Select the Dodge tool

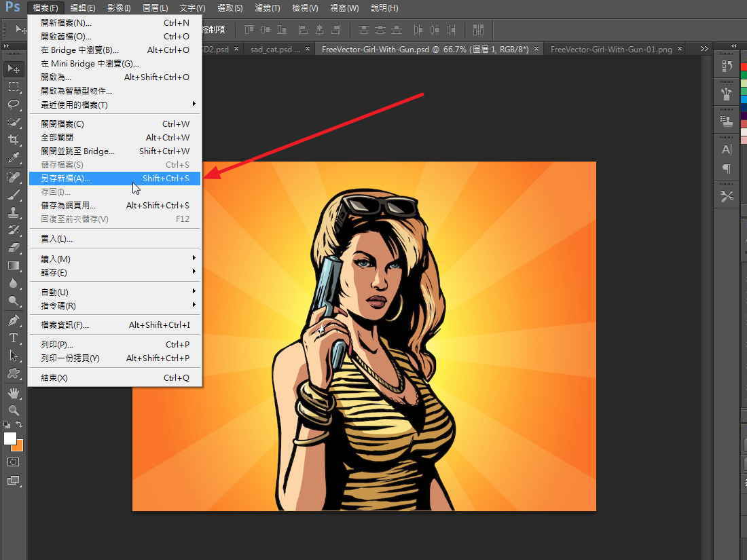coord(14,301)
